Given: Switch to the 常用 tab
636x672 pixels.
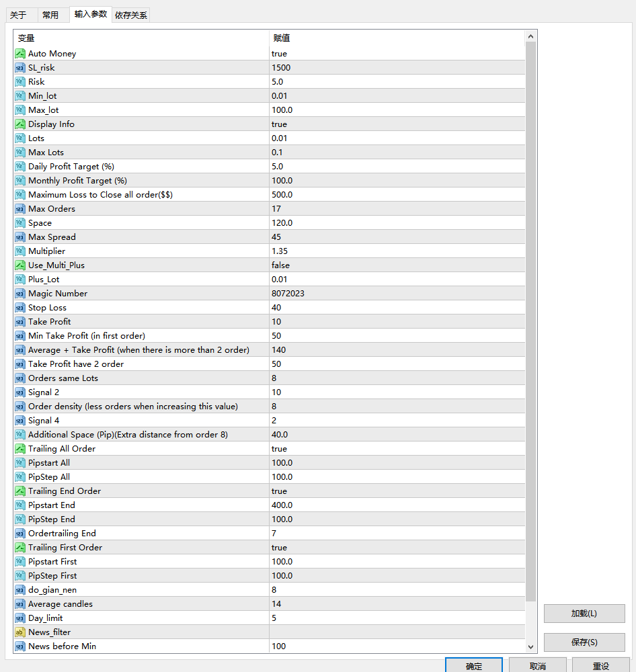Looking at the screenshot, I should (x=50, y=15).
